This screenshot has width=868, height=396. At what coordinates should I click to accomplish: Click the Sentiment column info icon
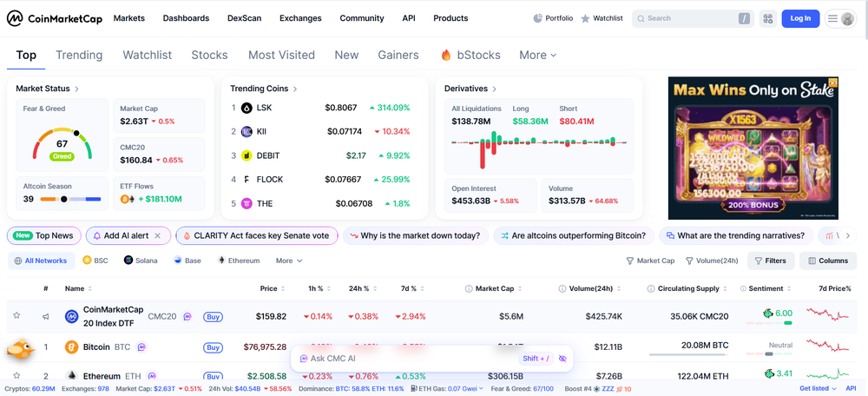[x=744, y=288]
